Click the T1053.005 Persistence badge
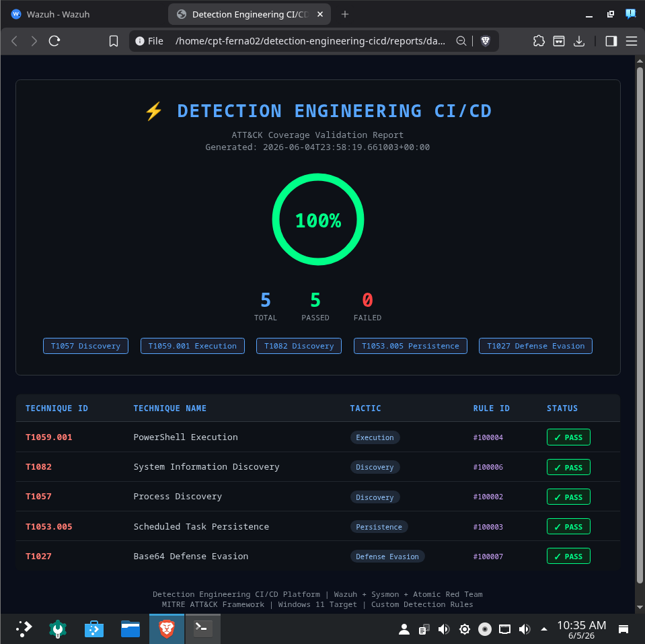 (x=410, y=346)
